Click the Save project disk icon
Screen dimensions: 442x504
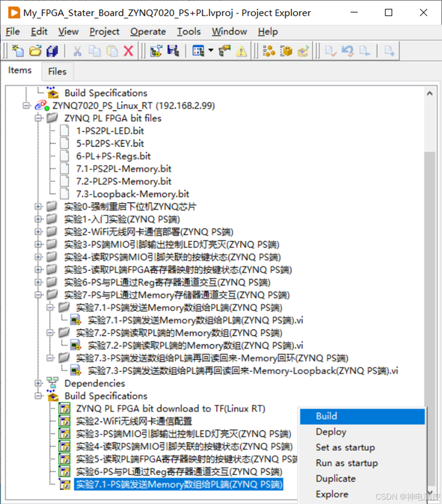173,51
